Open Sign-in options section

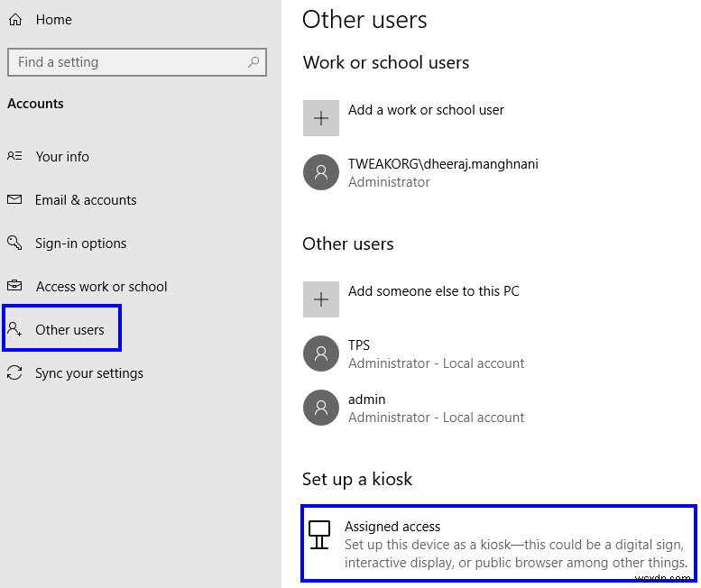(80, 243)
